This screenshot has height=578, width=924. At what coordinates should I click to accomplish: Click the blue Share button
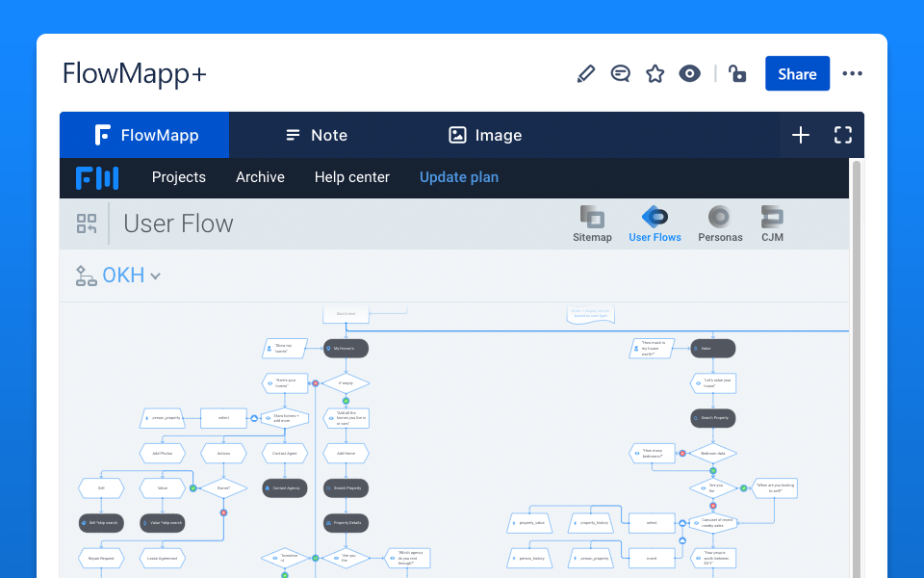(797, 74)
